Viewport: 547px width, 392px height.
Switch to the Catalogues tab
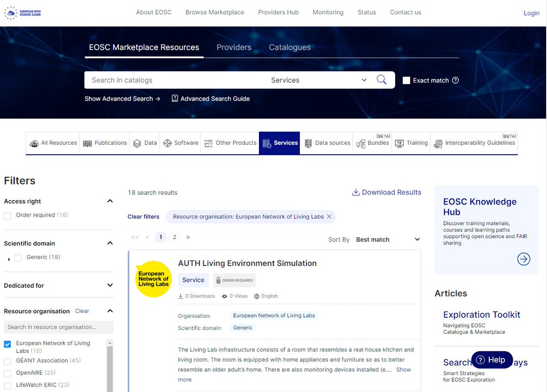[290, 47]
